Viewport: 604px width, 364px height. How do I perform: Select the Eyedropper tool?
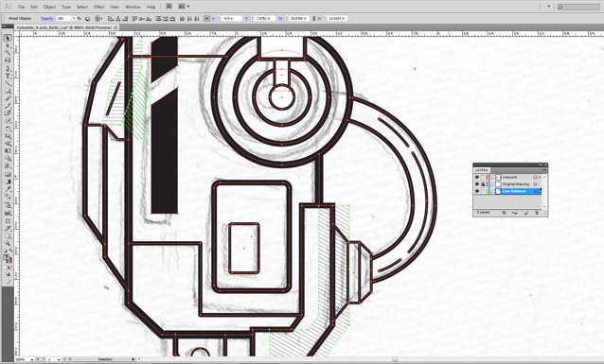click(x=8, y=189)
